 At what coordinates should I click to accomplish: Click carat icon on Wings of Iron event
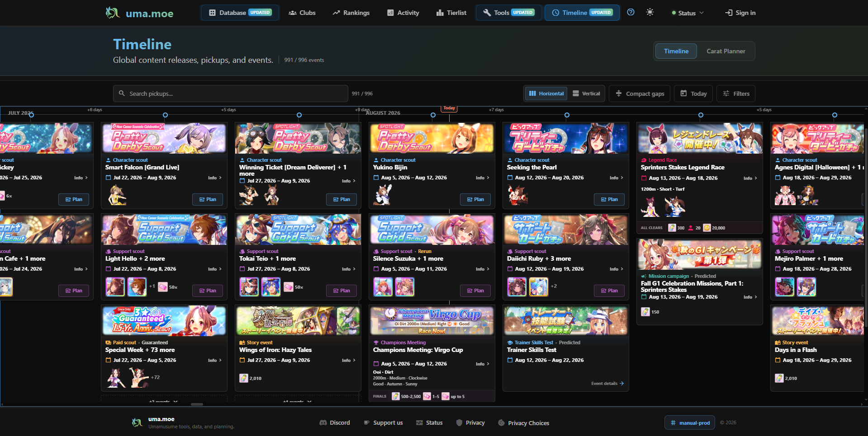pos(244,378)
